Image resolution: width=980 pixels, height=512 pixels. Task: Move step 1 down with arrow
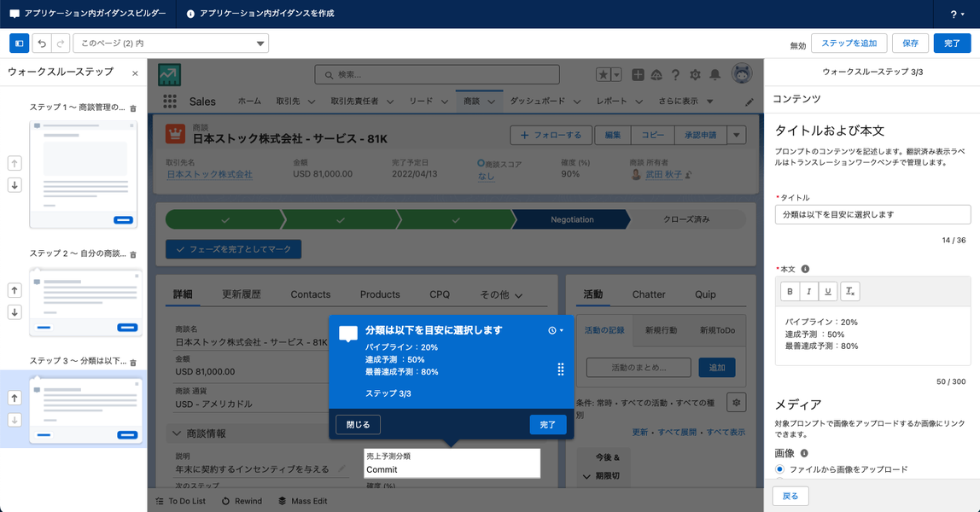point(15,185)
